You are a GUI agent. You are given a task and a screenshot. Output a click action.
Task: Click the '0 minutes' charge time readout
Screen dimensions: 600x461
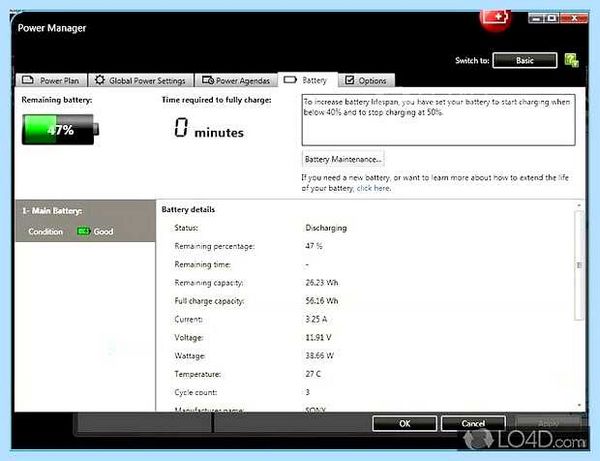click(x=209, y=129)
